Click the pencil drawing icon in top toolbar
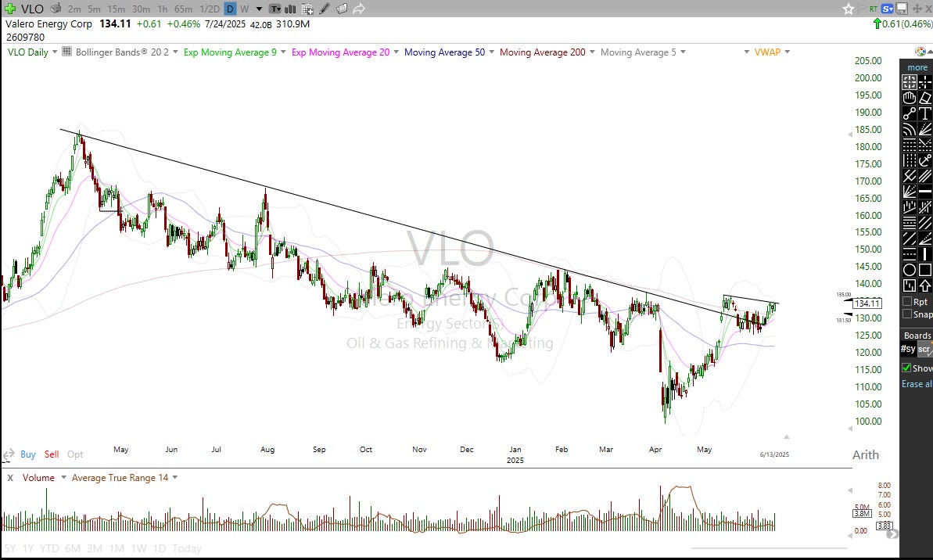 [325, 9]
